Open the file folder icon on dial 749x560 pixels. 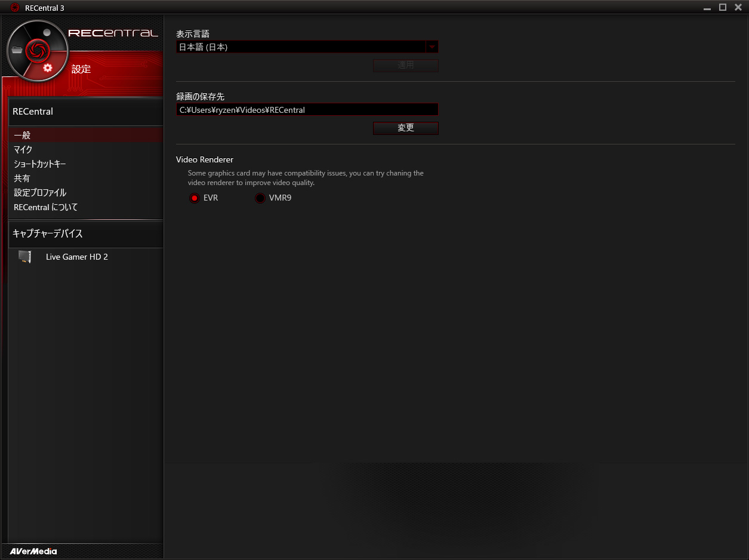17,51
